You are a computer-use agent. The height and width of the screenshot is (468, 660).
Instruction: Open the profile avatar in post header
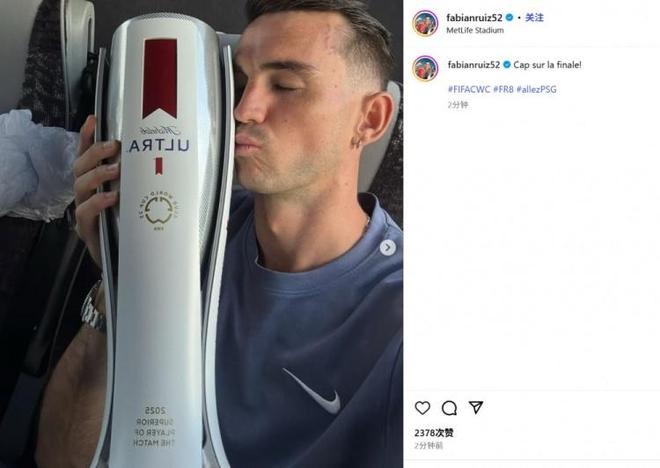[425, 23]
